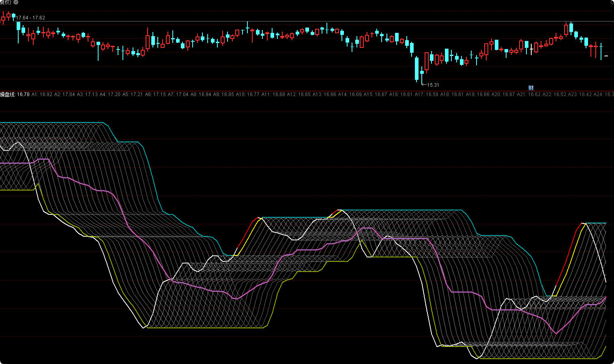614x364 pixels.
Task: Select the large cyan candlestick at the 15.31 low
Action: tap(416, 69)
